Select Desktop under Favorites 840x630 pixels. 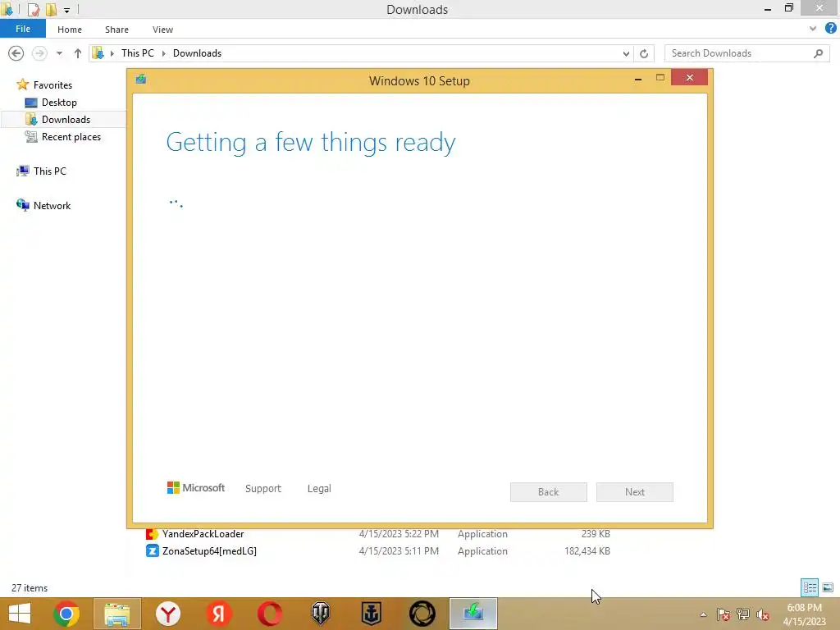[59, 103]
